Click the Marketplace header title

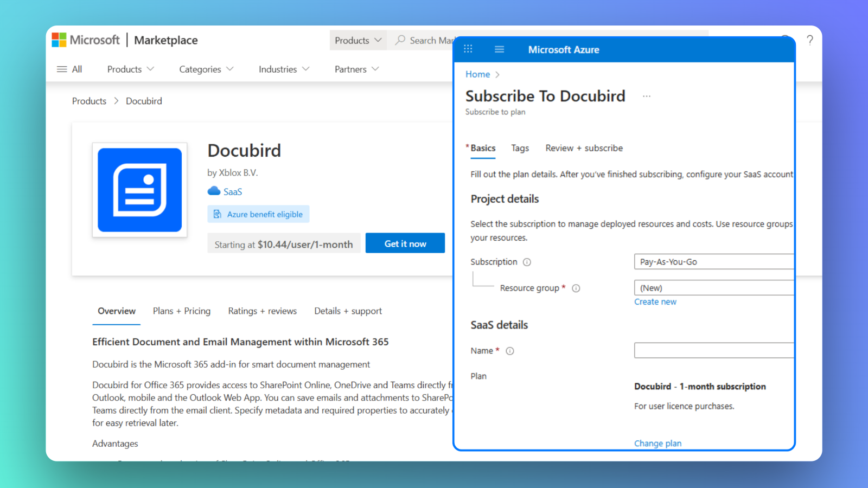click(166, 40)
